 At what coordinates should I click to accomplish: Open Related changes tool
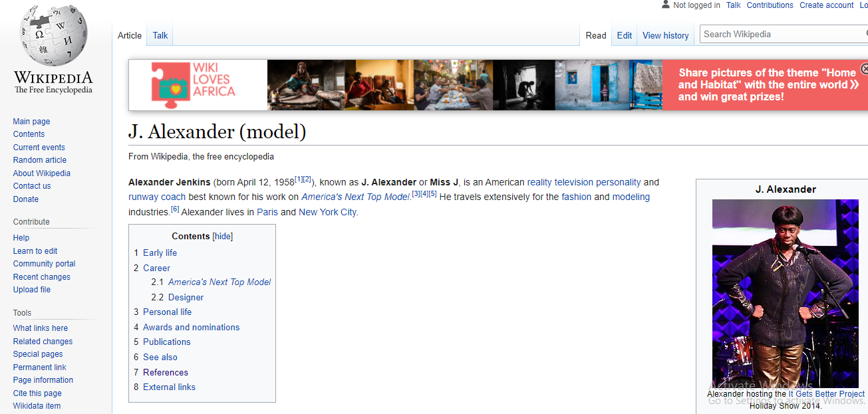(43, 342)
